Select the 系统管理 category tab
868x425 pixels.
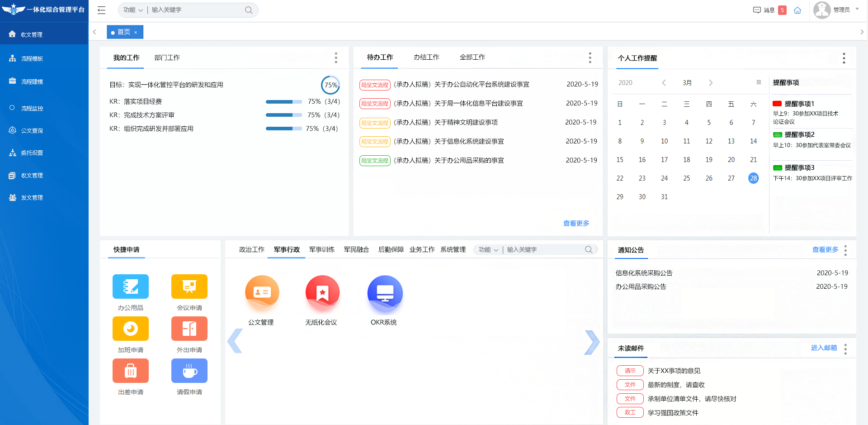(x=453, y=249)
